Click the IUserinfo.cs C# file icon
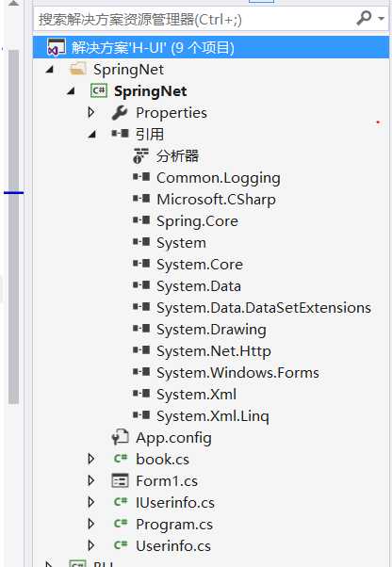392x567 pixels. 121,502
